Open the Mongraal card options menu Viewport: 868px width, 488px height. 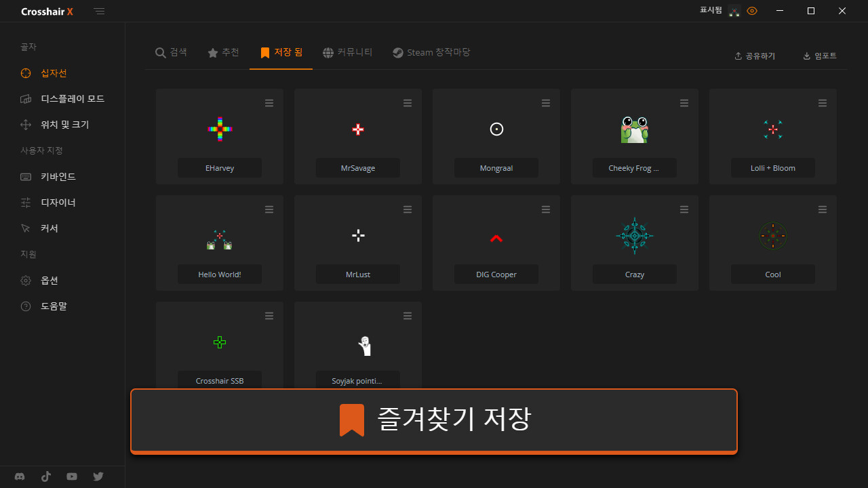point(546,103)
